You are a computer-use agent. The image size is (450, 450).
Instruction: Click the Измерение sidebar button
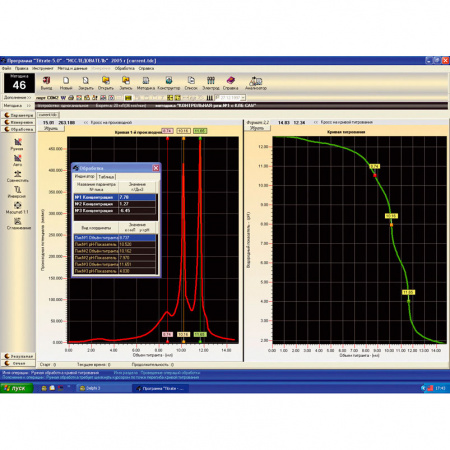coord(18,122)
